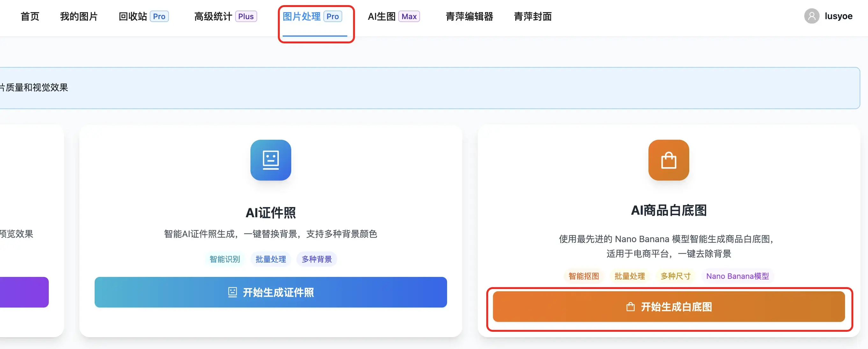Click the Pro badge beside 图片处理

(x=332, y=16)
